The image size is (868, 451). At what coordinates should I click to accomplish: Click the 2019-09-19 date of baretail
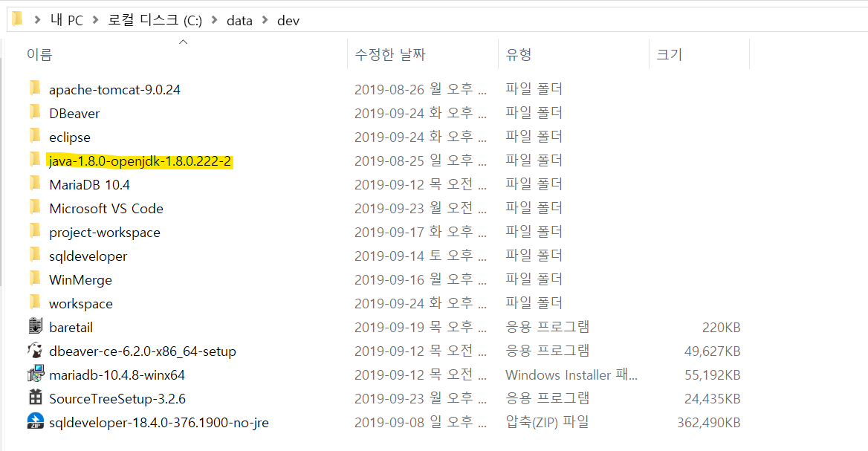point(421,327)
